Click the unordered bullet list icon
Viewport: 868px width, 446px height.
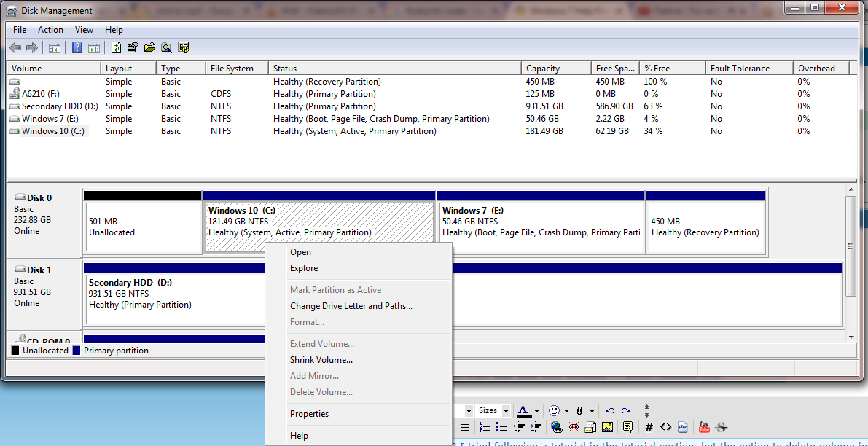click(501, 426)
